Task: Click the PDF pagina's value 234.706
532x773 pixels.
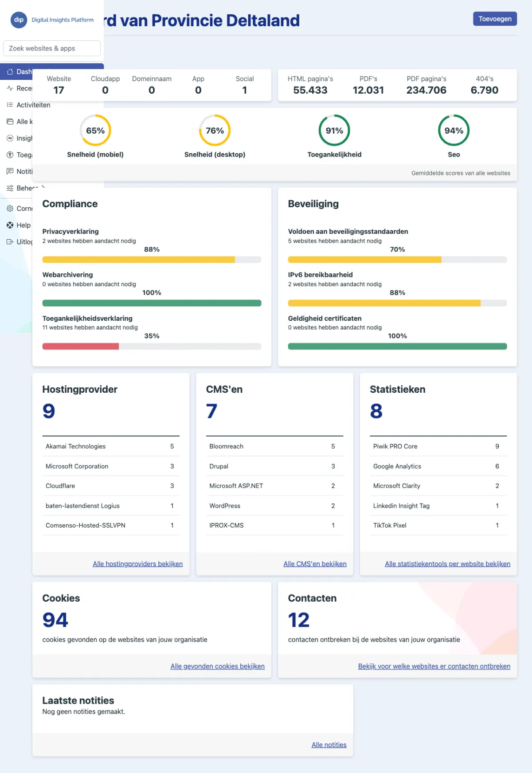Action: (426, 90)
